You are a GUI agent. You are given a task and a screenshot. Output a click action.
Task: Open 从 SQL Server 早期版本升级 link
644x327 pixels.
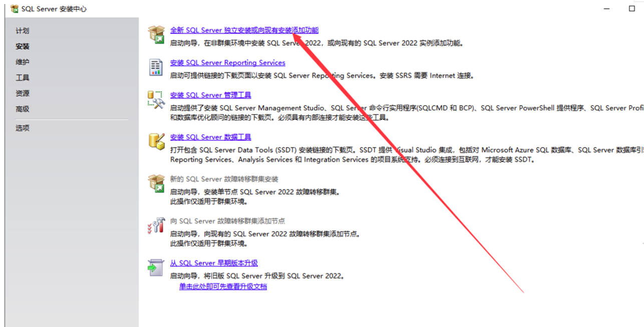coord(214,263)
